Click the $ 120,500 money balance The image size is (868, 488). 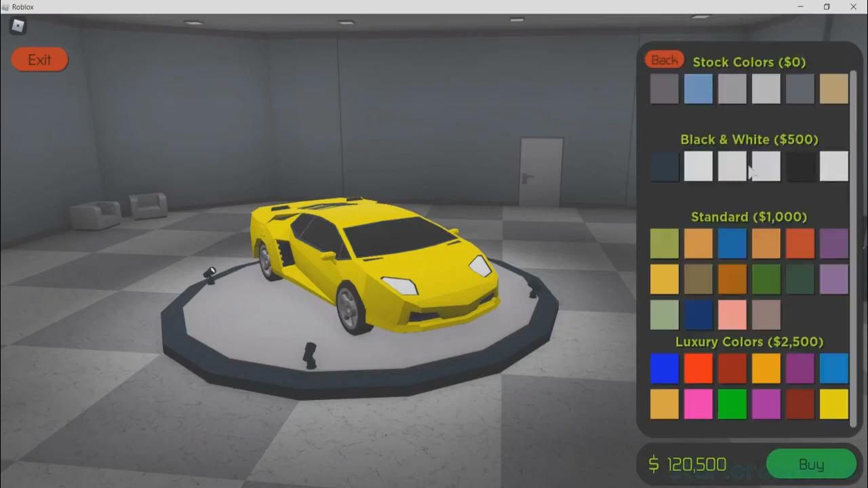(688, 464)
